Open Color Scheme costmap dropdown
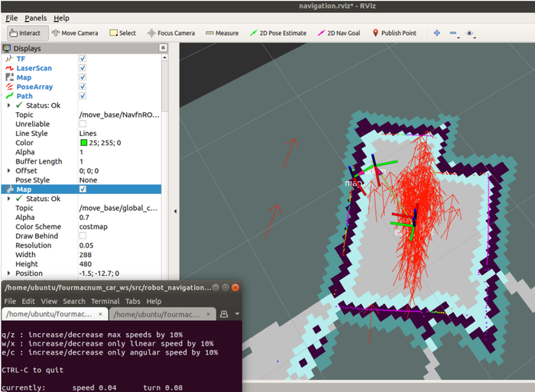The width and height of the screenshot is (535, 392). pos(119,226)
